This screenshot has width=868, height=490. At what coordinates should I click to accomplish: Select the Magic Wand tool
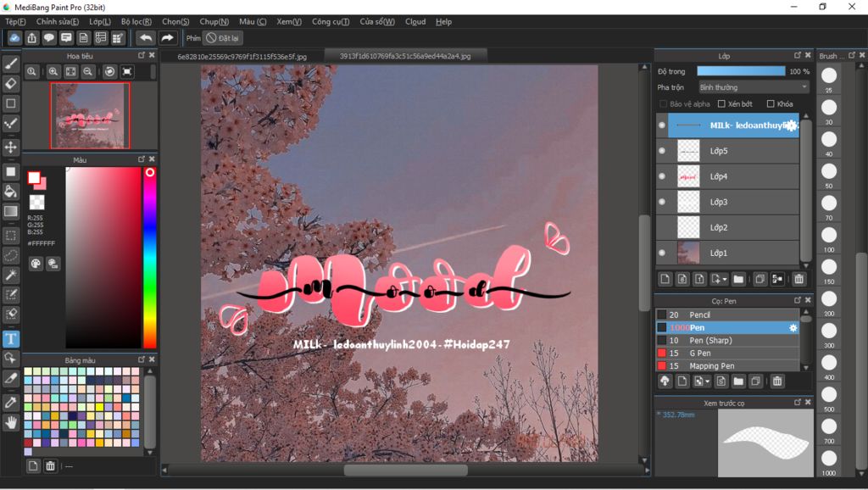[x=10, y=275]
